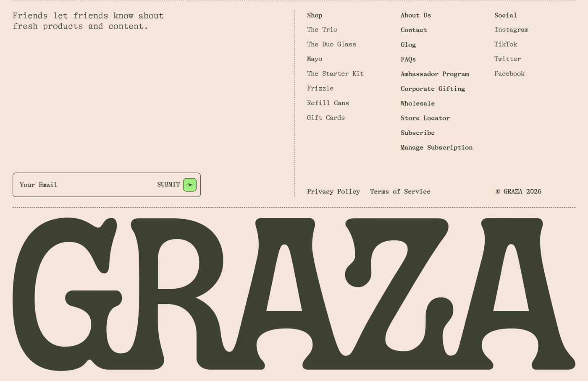Open the Refill Cans link

(x=328, y=103)
